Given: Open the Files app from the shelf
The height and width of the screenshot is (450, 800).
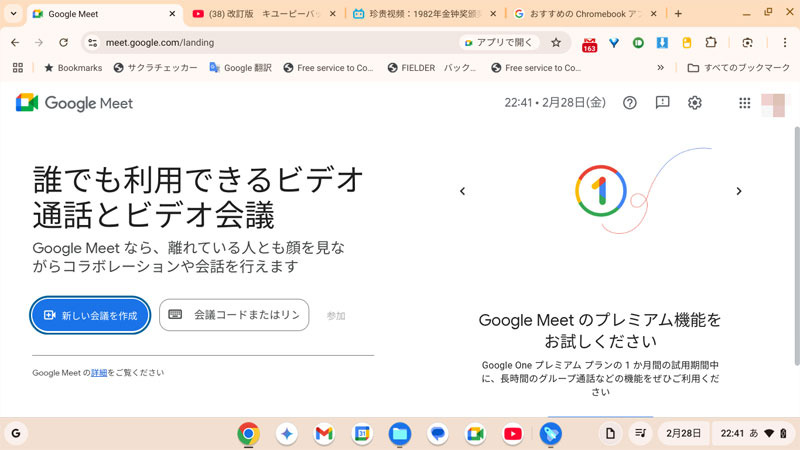Looking at the screenshot, I should pos(400,434).
